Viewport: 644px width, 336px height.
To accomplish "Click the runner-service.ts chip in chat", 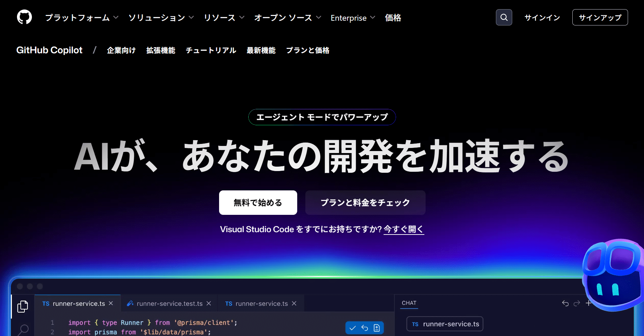I will tap(445, 324).
